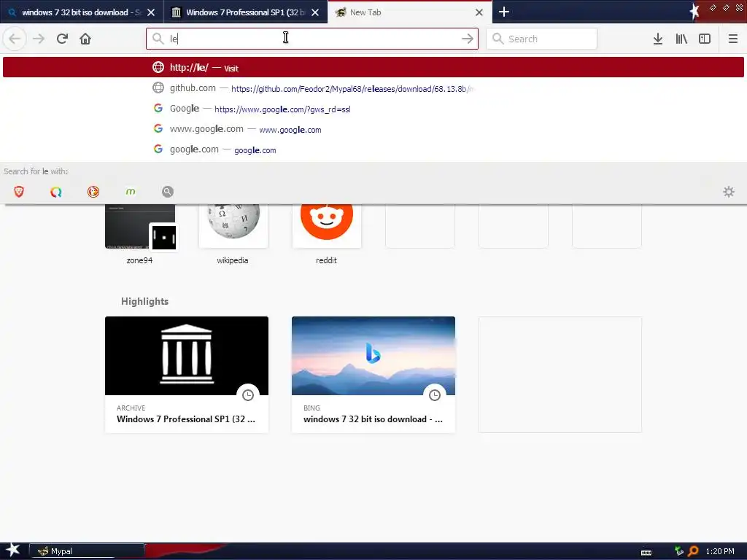Reload the current page

(x=62, y=39)
